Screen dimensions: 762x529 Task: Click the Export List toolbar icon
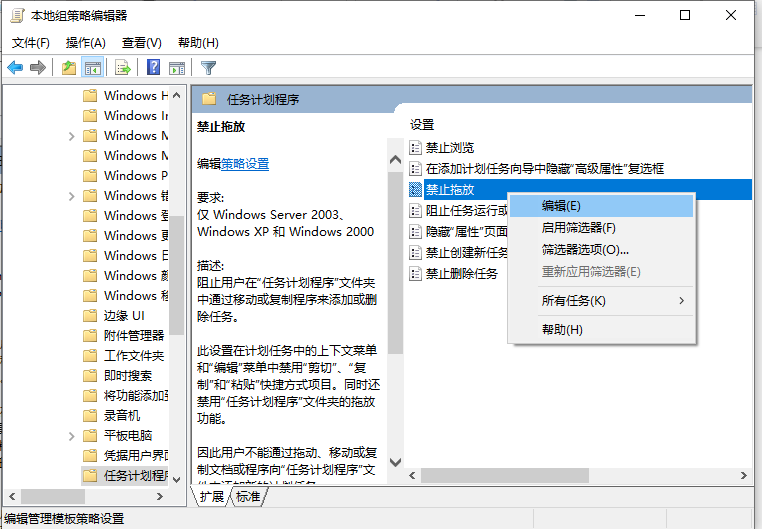[122, 68]
